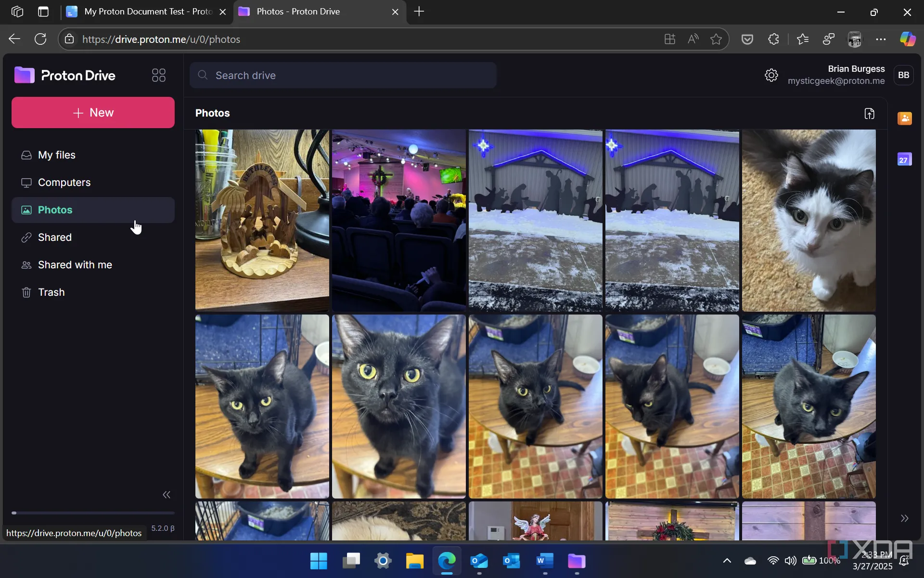Open a new browser tab

tap(419, 12)
